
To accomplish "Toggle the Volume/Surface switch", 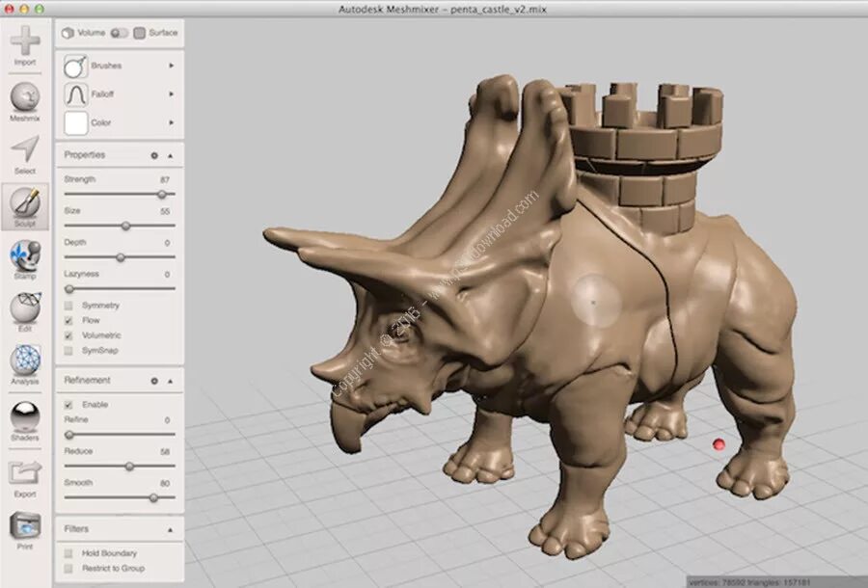I will click(119, 33).
